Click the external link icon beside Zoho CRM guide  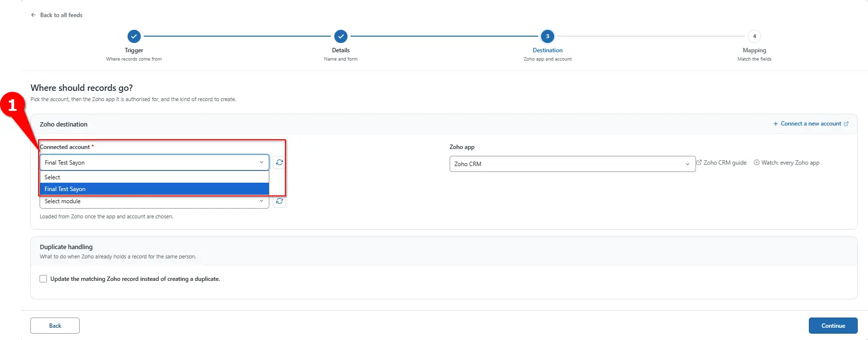699,162
